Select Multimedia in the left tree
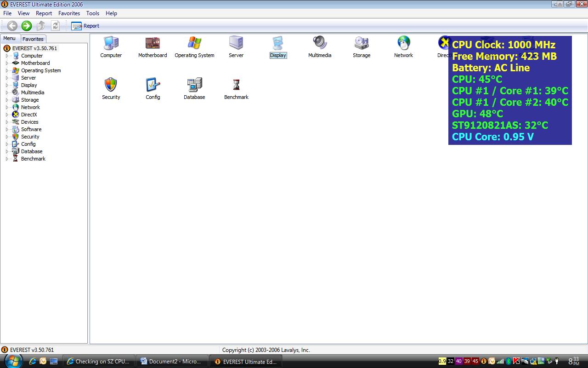Screen dimensions: 588x368 (33, 92)
